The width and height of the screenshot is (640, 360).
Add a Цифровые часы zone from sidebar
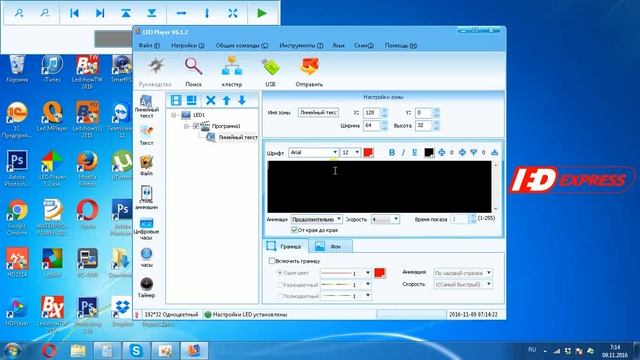146,229
